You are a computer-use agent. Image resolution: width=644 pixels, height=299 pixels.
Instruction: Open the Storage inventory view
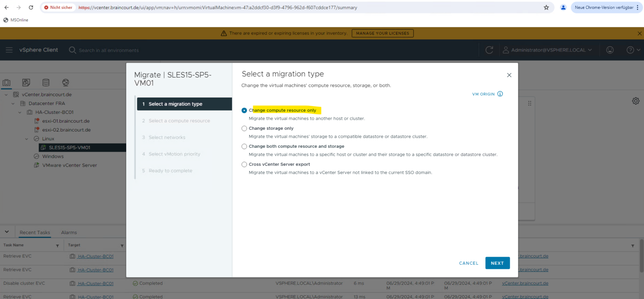click(x=46, y=82)
